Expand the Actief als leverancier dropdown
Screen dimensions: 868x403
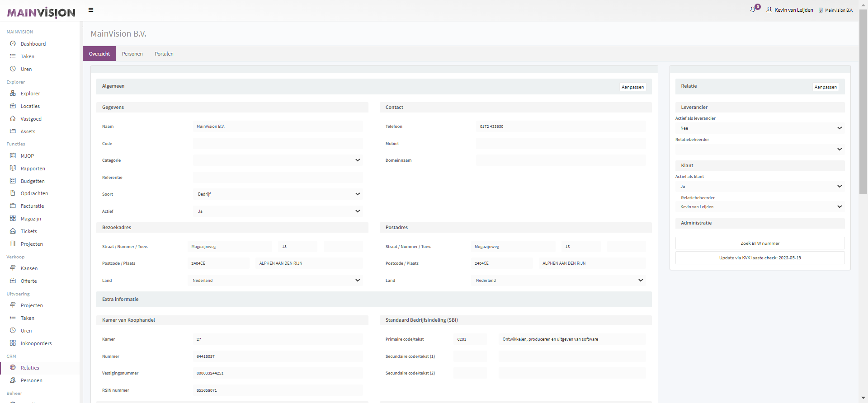point(759,128)
